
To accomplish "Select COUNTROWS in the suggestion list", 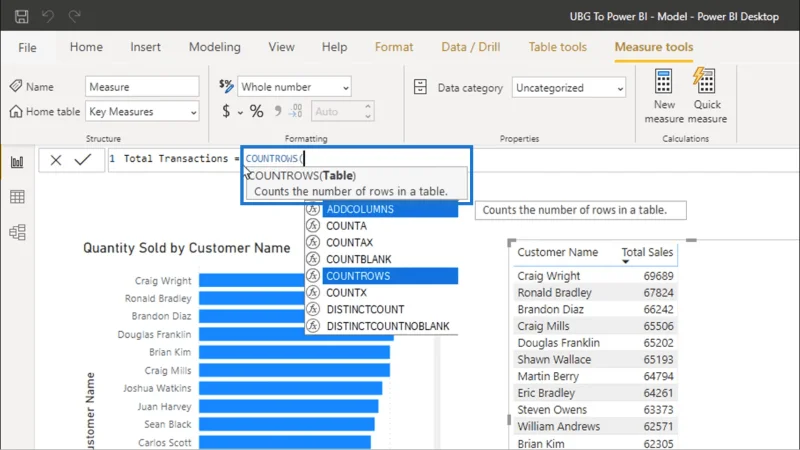I will click(x=390, y=276).
